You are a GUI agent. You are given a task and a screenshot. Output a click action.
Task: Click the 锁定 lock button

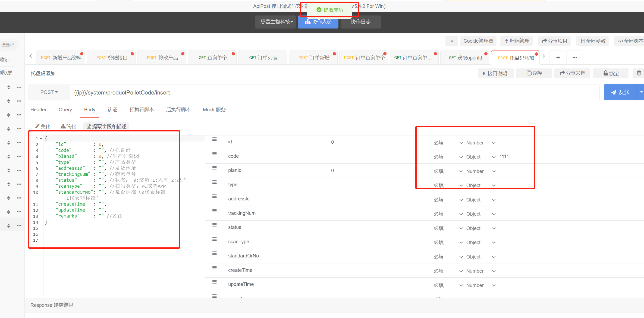coord(611,73)
